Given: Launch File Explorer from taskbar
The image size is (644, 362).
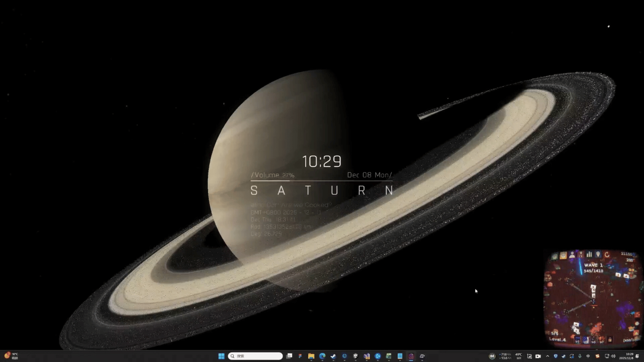Looking at the screenshot, I should 311,356.
